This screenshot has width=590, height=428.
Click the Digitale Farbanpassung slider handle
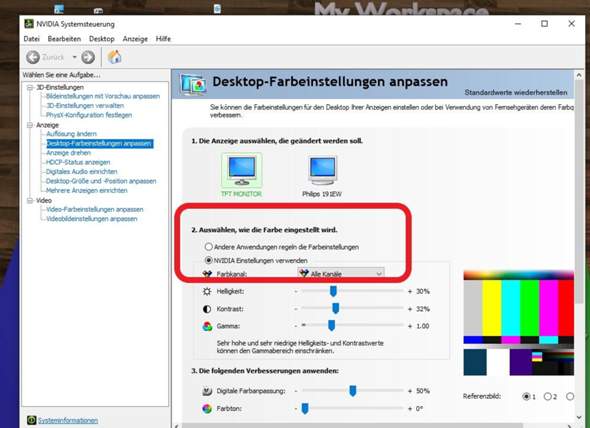353,391
